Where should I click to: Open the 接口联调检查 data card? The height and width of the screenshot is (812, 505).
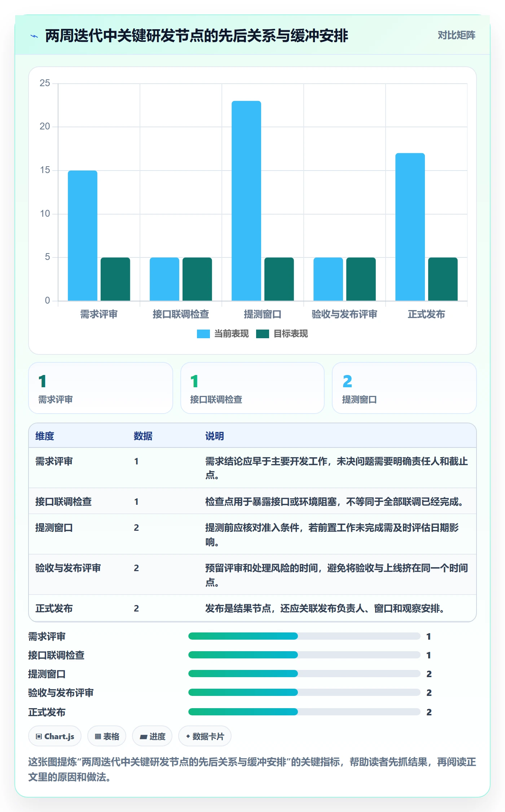(252, 388)
